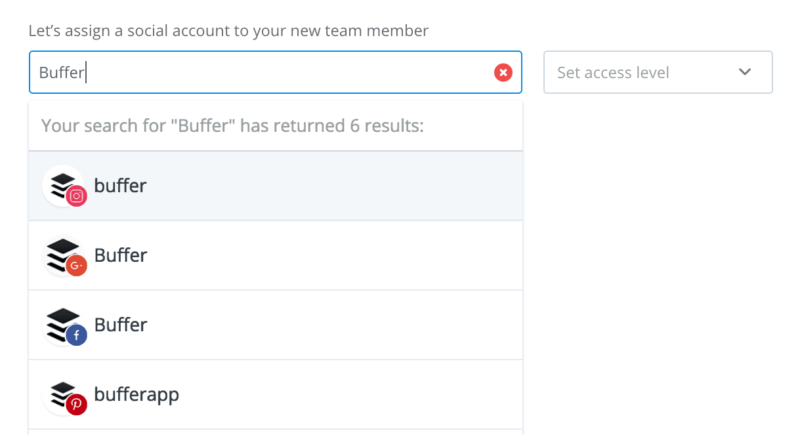Click the dropdown chevron arrow
The height and width of the screenshot is (435, 800).
tap(745, 72)
